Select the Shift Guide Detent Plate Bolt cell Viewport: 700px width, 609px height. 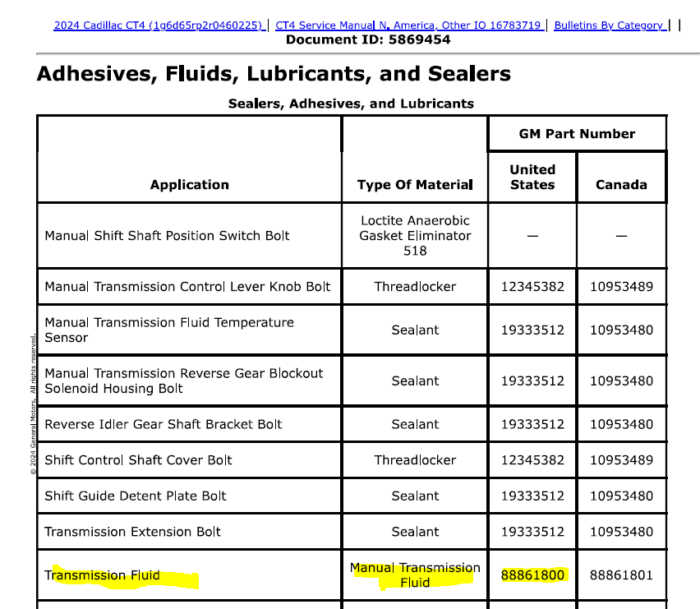point(136,496)
